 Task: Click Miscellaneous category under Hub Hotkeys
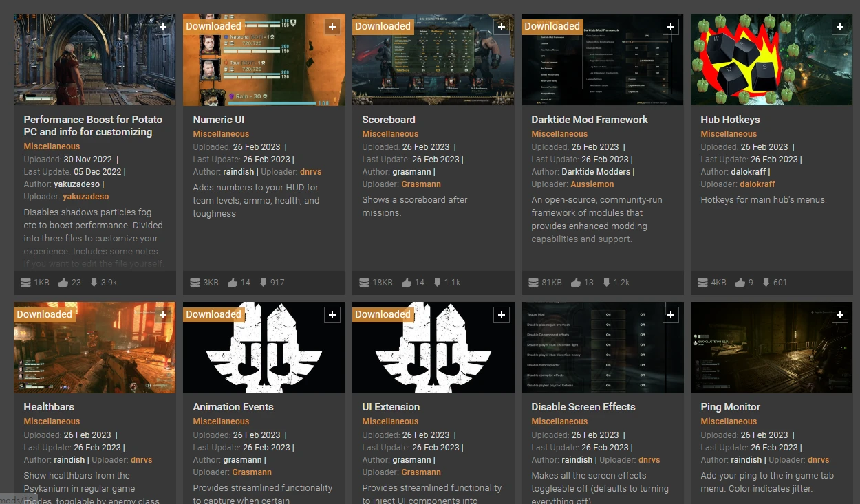pyautogui.click(x=729, y=134)
